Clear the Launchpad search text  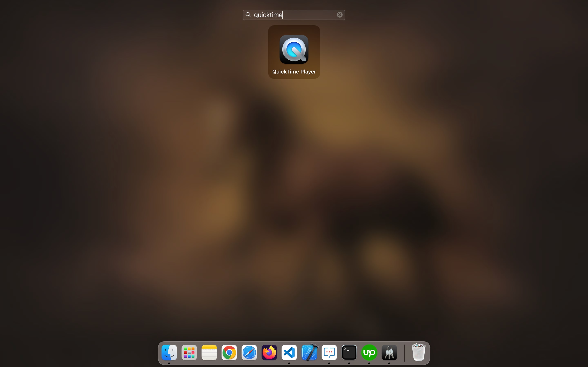[x=339, y=15]
